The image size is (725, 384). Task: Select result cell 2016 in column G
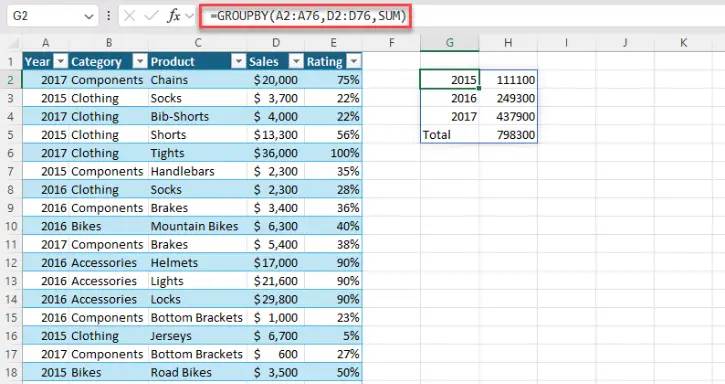click(449, 98)
